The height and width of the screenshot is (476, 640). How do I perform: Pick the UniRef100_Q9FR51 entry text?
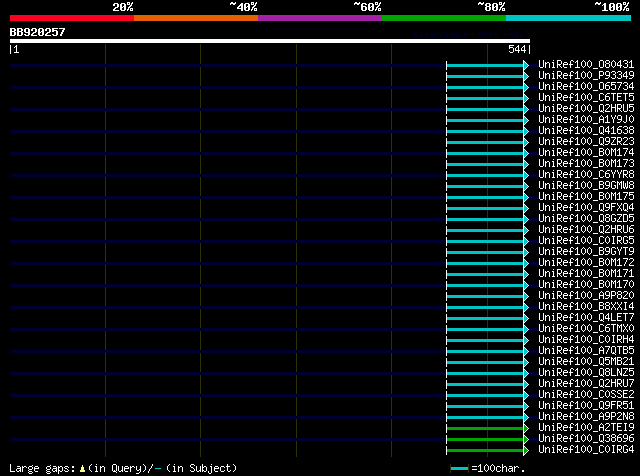coord(586,406)
